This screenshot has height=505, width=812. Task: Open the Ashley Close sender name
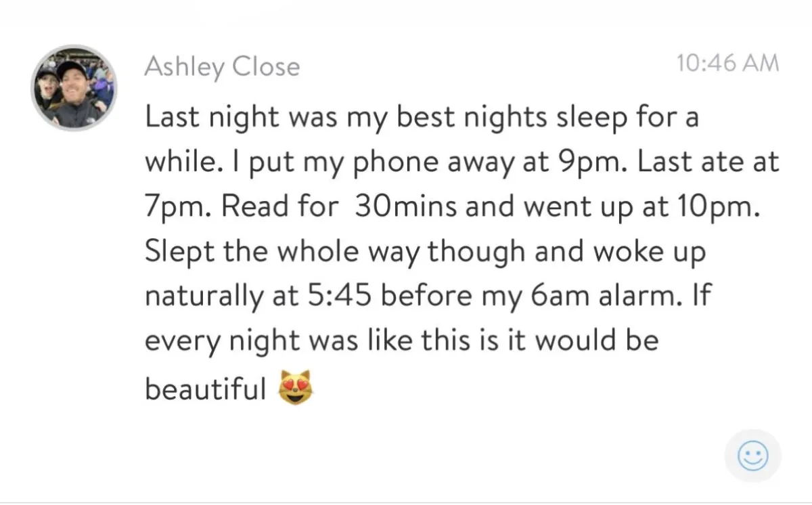tap(222, 66)
